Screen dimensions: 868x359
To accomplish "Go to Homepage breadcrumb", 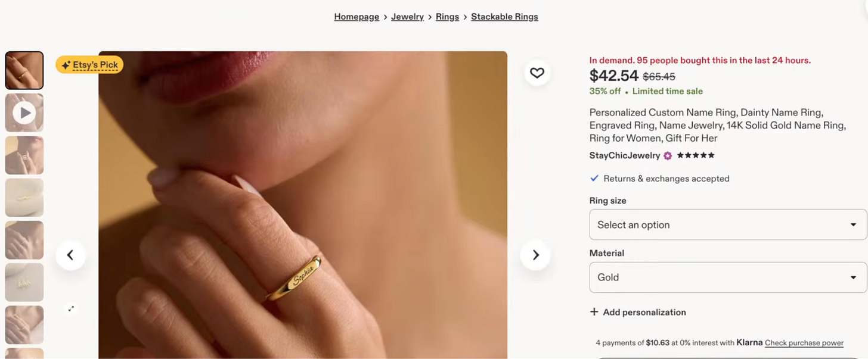I will tap(356, 17).
